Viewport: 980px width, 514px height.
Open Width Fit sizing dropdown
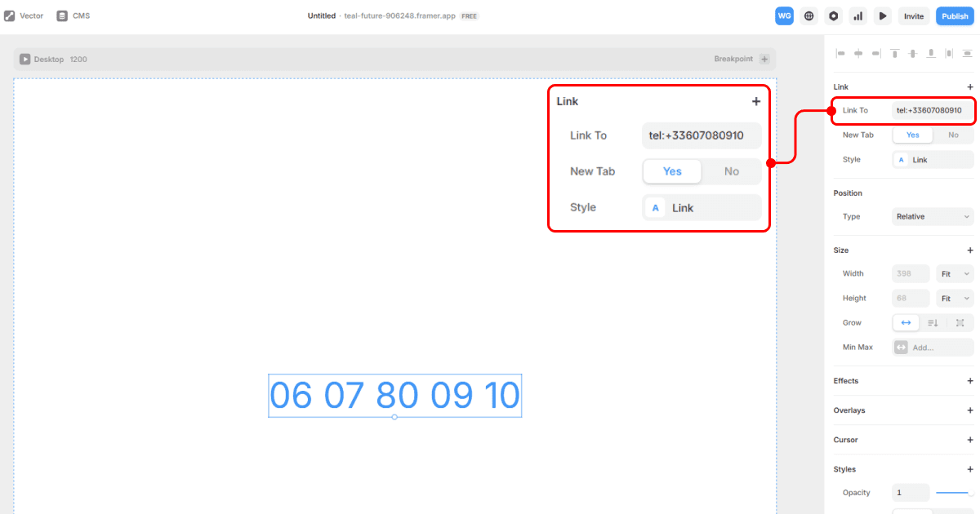click(x=955, y=273)
